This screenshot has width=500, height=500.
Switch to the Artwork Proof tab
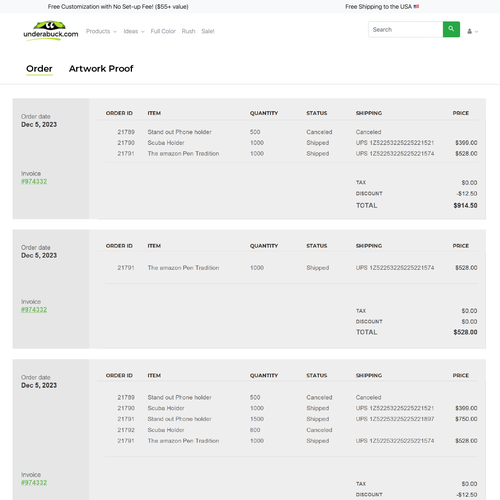pyautogui.click(x=101, y=69)
